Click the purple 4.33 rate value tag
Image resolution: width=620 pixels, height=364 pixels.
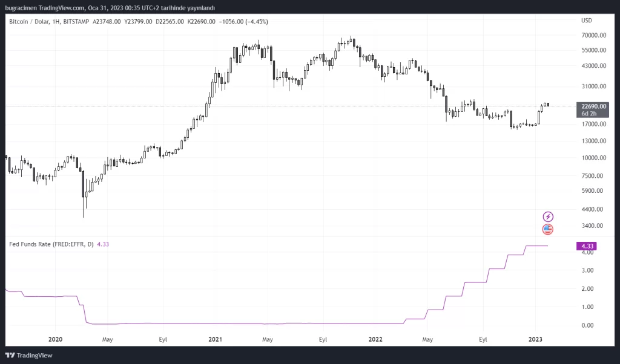586,246
